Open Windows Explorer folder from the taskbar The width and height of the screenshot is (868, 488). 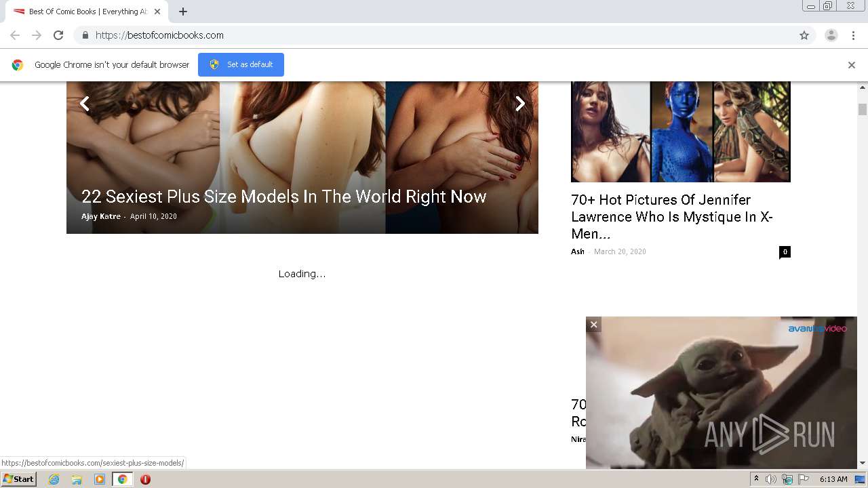pyautogui.click(x=77, y=479)
